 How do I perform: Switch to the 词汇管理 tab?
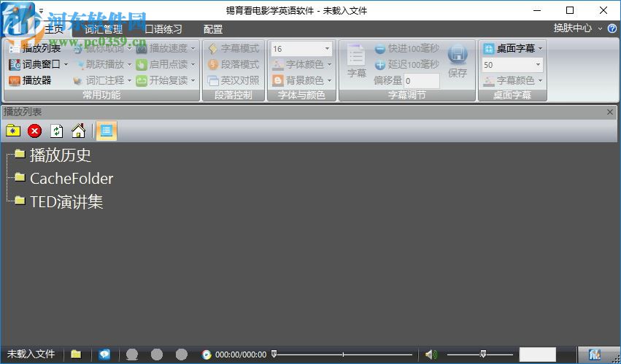(x=104, y=29)
